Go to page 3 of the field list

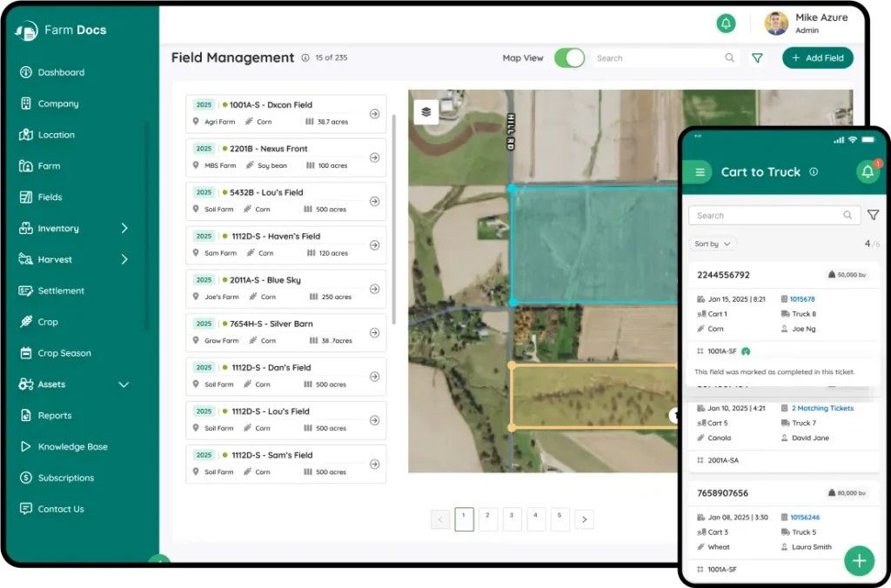(x=512, y=518)
